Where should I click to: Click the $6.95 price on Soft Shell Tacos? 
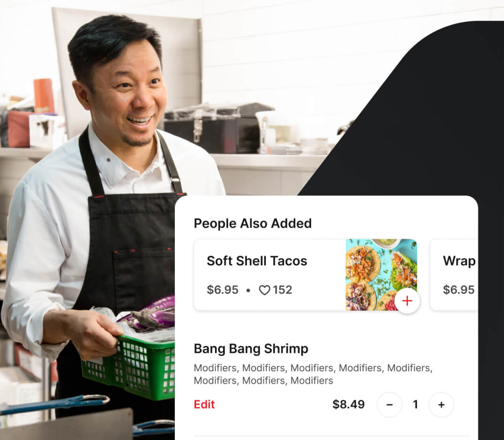tap(222, 290)
